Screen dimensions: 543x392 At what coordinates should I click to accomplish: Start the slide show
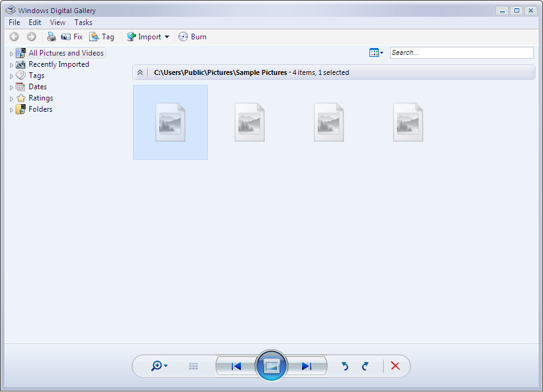point(271,366)
